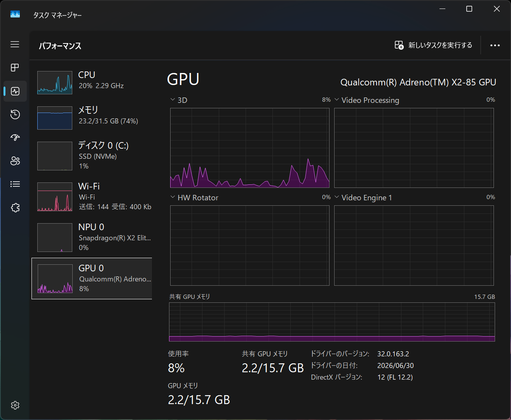Click the Qualcomm(R) Adreno(TM) X2-85 GPU name
This screenshot has width=511, height=420.
coord(418,82)
